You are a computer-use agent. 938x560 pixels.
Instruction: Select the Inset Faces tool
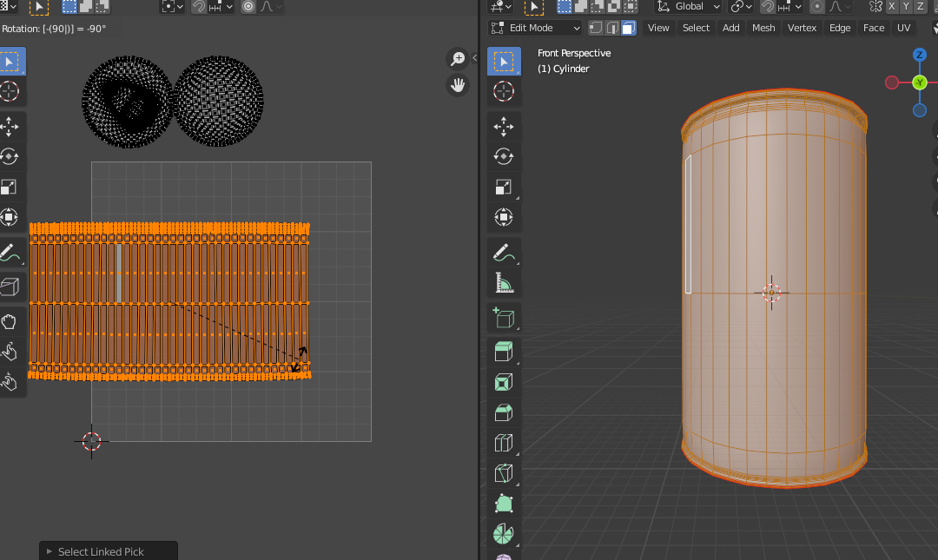(503, 382)
